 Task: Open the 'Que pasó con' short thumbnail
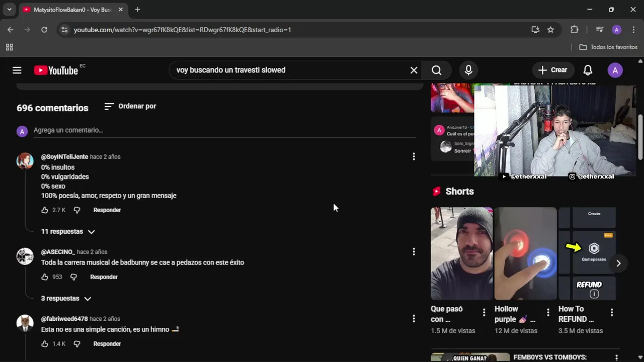tap(462, 254)
